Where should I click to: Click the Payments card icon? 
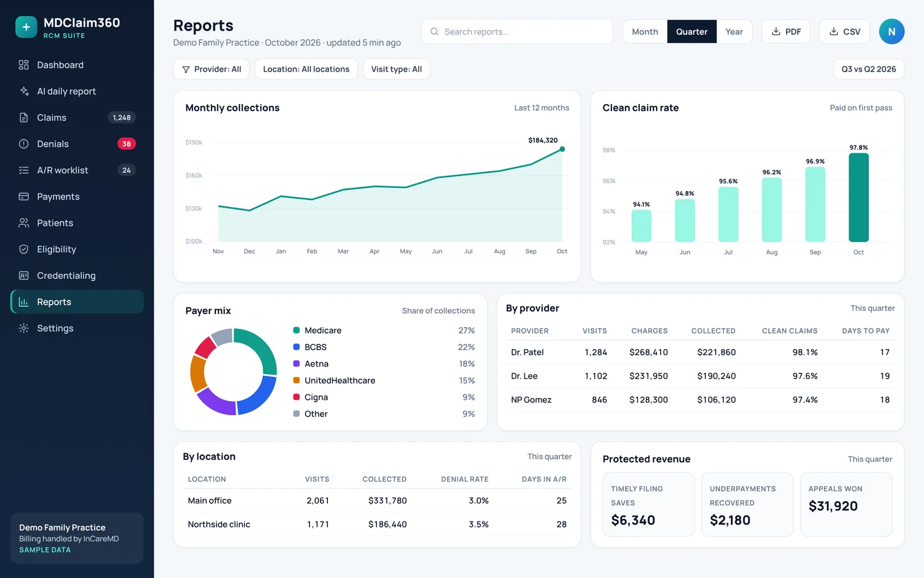[x=24, y=197]
